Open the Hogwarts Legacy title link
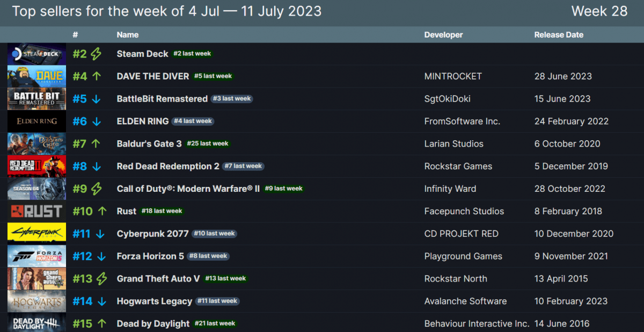The height and width of the screenshot is (332, 644). pyautogui.click(x=154, y=301)
